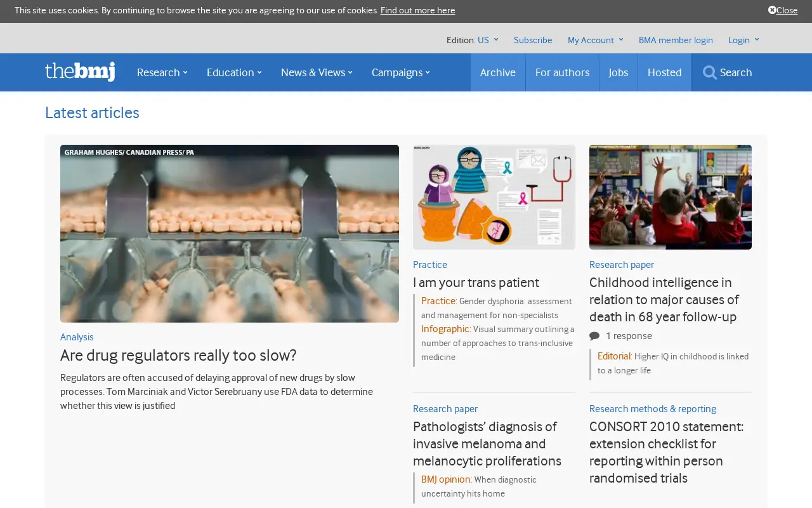Open the Archive tab
812x508 pixels.
[x=498, y=72]
